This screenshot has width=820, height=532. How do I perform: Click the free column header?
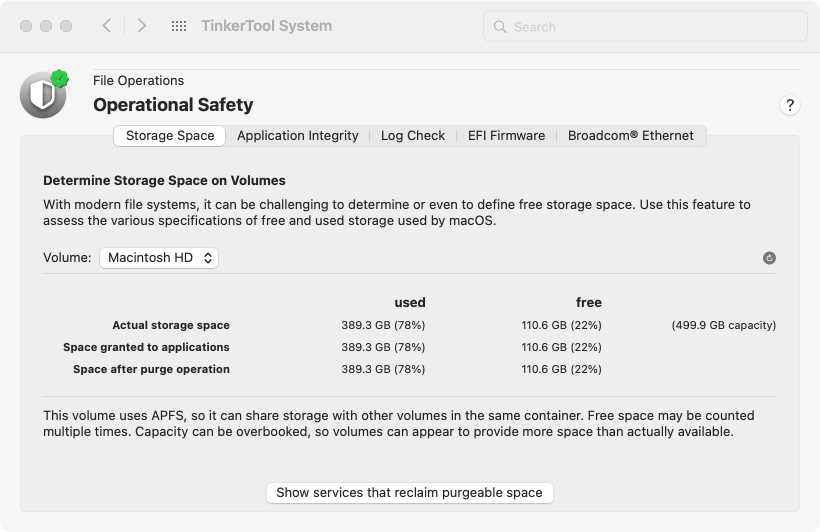(x=589, y=302)
